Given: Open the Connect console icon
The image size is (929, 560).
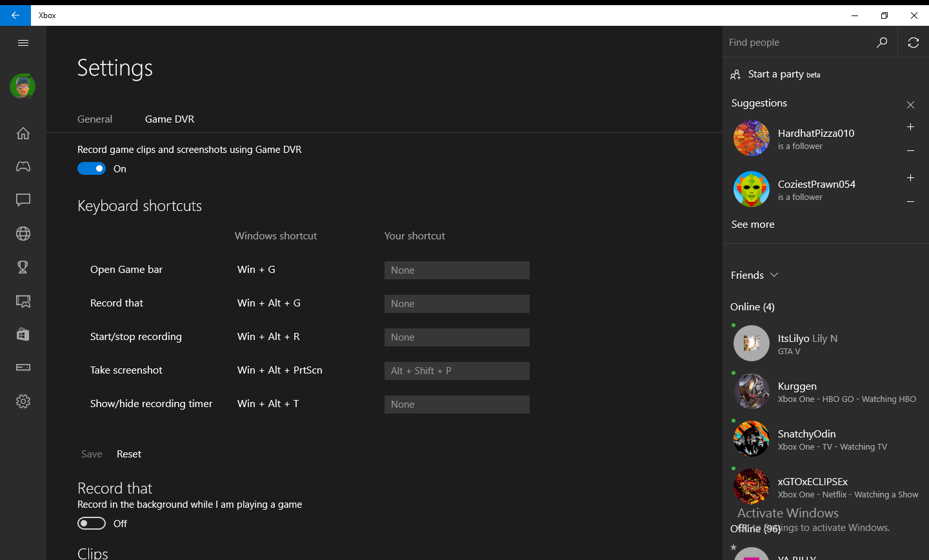Looking at the screenshot, I should pos(23,367).
